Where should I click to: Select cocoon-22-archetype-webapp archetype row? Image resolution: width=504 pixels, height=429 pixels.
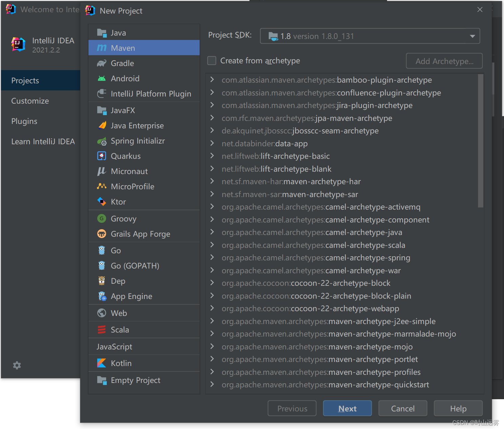point(342,308)
